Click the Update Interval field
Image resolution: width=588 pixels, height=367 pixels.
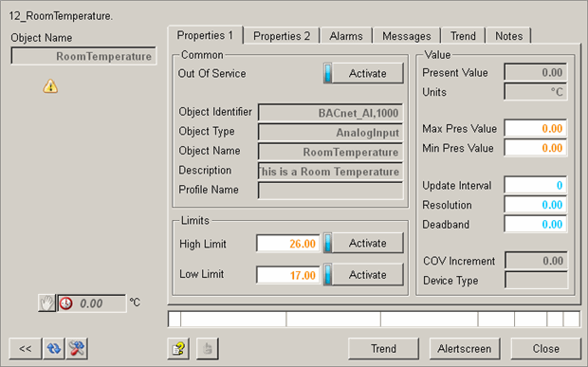pyautogui.click(x=536, y=185)
